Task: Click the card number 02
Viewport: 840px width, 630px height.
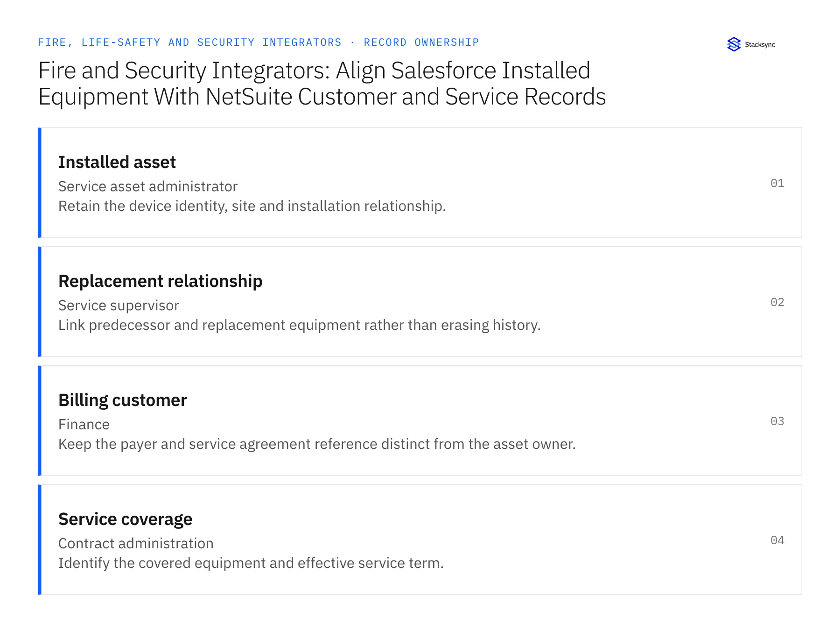Action: 777,302
